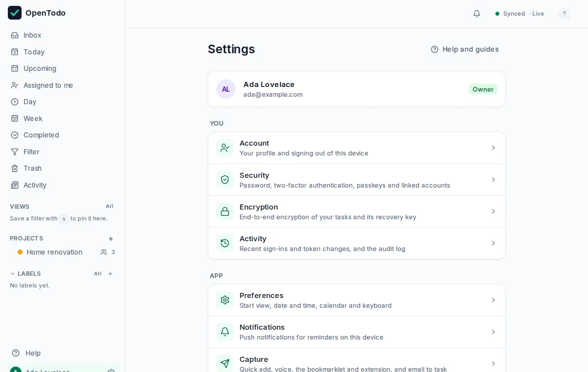Click the AL avatar circle
Viewport: 588px width, 372px height.
coord(226,89)
